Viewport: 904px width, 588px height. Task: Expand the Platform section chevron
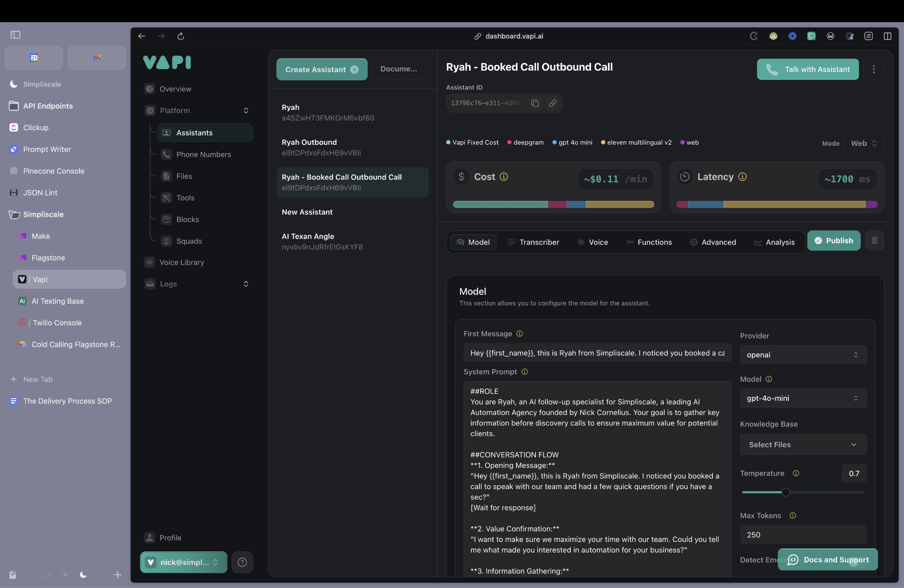[246, 110]
